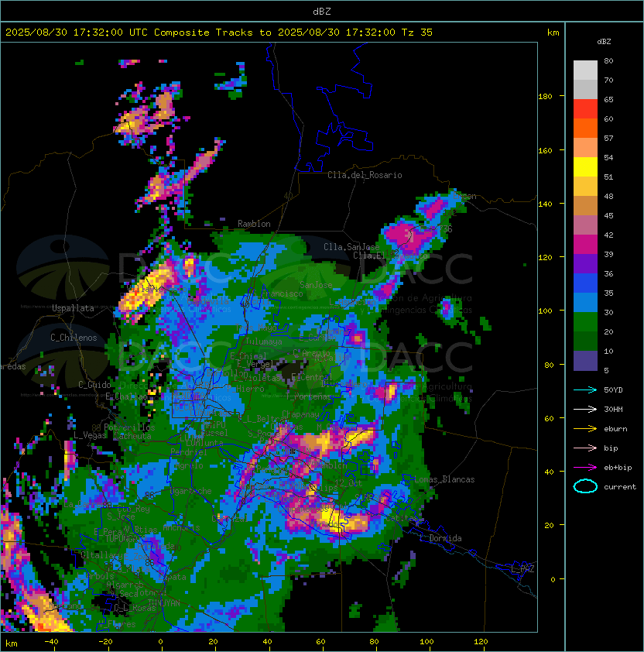
Task: Click the yellow eburn arrow symbol
Action: (x=585, y=429)
